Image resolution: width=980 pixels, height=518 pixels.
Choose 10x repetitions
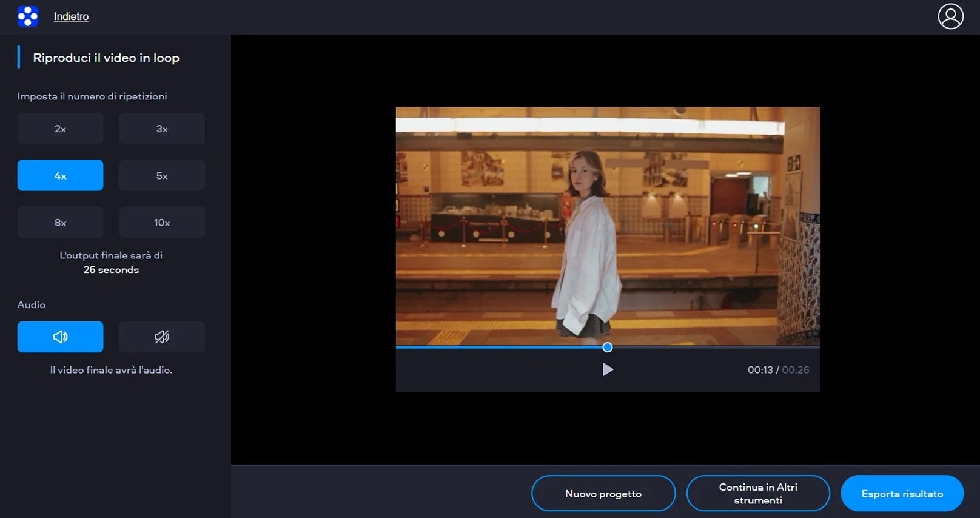click(162, 223)
